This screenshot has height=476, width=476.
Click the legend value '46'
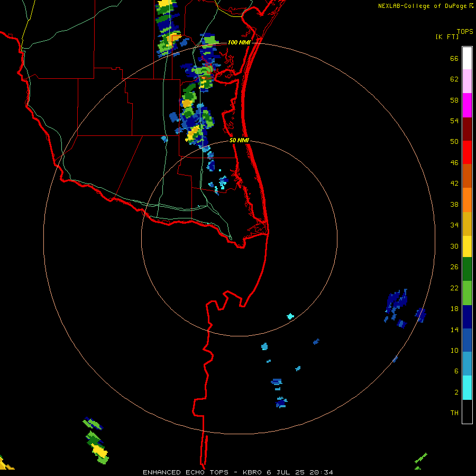tap(454, 163)
